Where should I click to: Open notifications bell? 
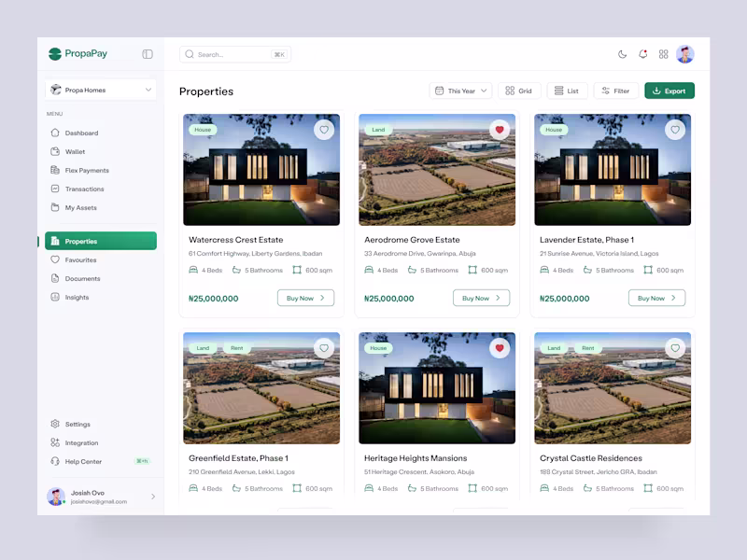pos(642,54)
